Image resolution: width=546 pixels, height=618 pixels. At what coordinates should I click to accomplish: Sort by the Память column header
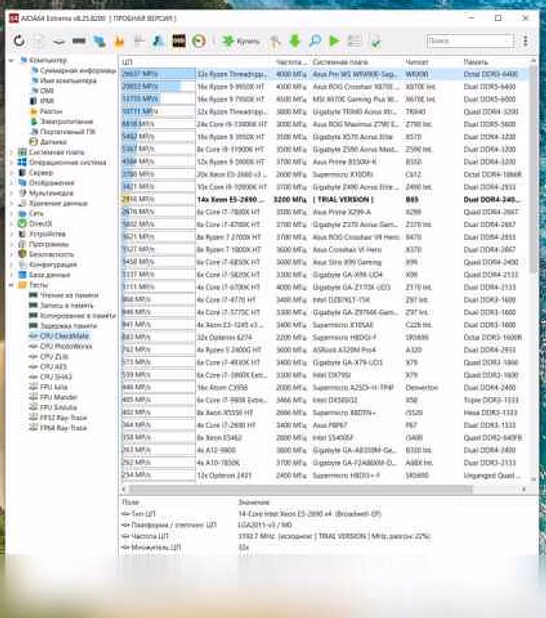tap(476, 62)
